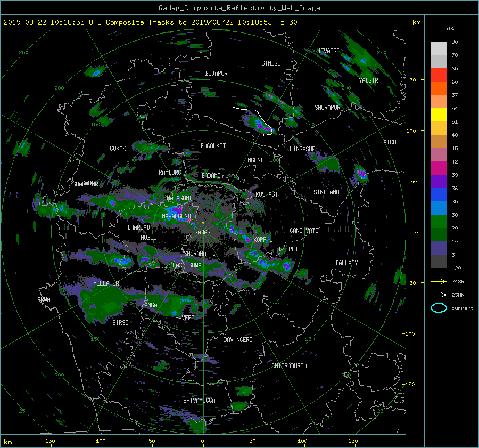Click the SHIVAMOGGA city label
Screen dimensions: 479x448
click(x=199, y=401)
